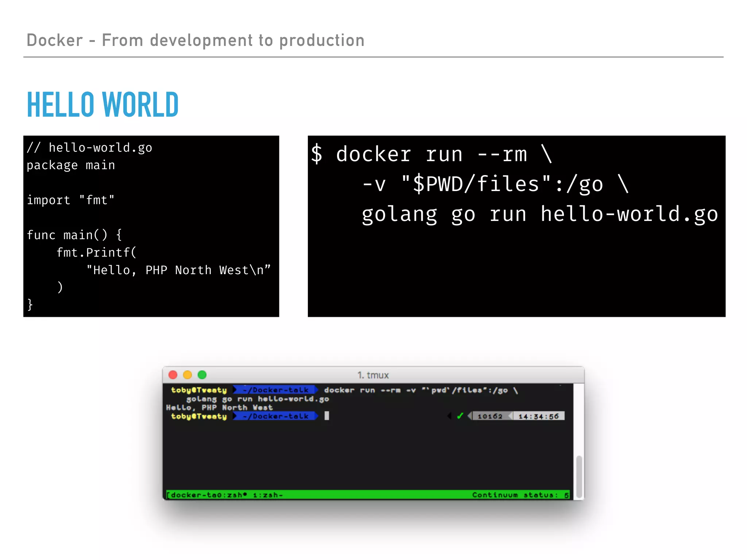Click the terminal scrollbar thumb
Screen dimensions: 747x560
579,477
